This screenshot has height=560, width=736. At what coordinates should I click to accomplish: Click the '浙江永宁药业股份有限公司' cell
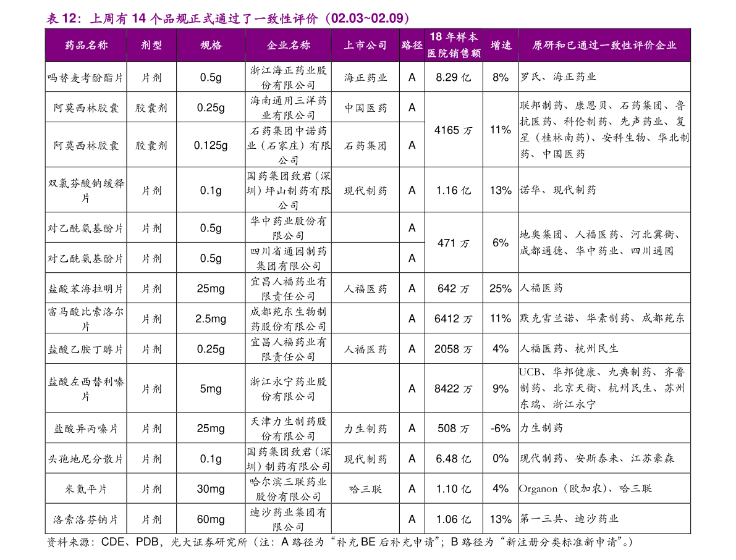(288, 389)
